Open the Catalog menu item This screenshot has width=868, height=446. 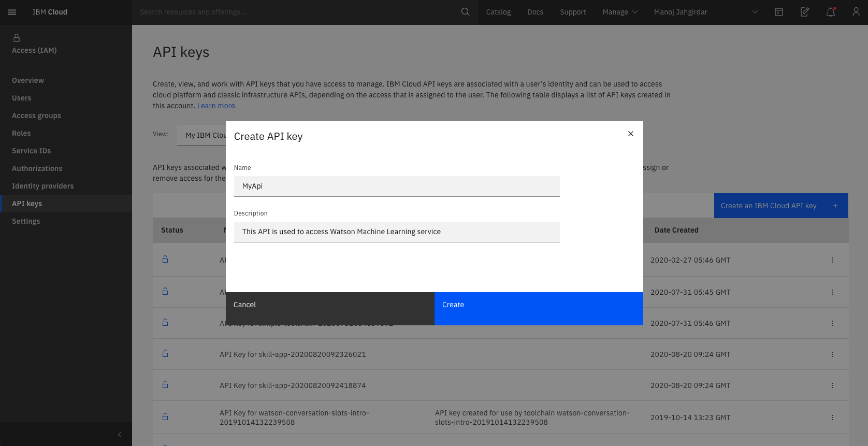[498, 12]
